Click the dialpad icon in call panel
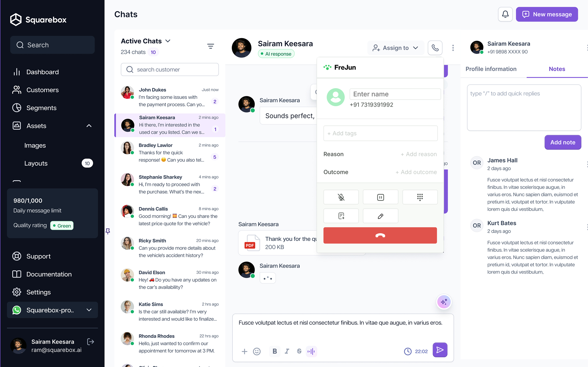Image resolution: width=588 pixels, height=367 pixels. click(419, 197)
